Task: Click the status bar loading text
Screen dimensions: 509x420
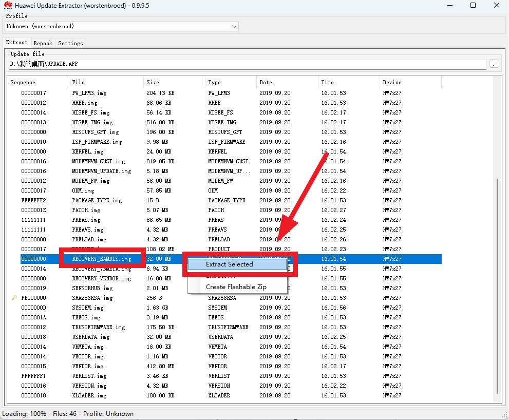Action: (x=68, y=413)
